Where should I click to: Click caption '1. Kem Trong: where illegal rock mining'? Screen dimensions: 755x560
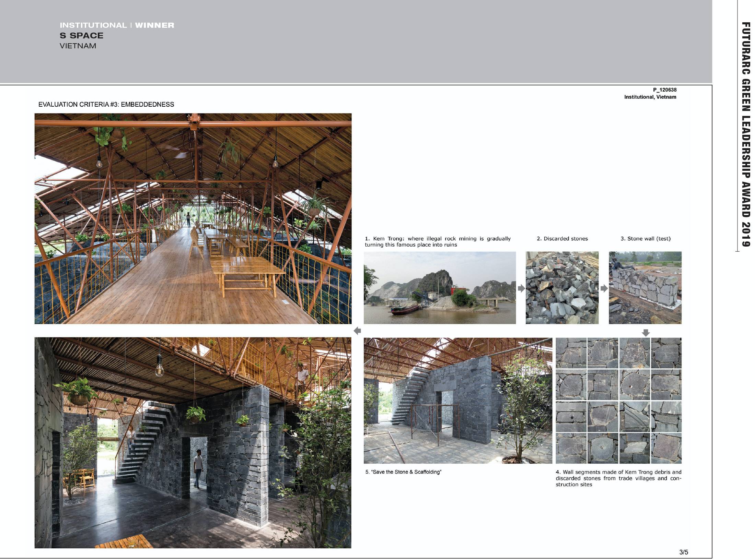tap(438, 242)
